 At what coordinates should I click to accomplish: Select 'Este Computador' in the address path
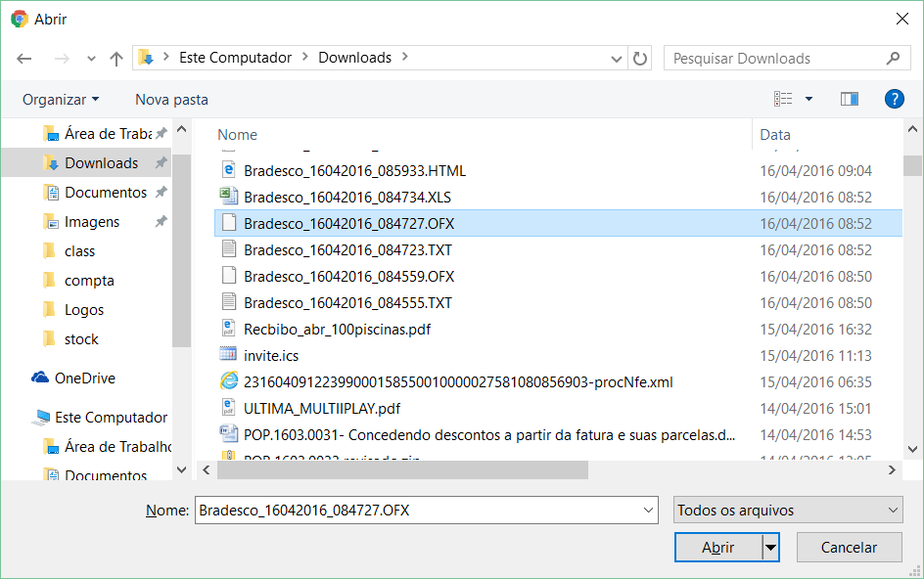(235, 57)
